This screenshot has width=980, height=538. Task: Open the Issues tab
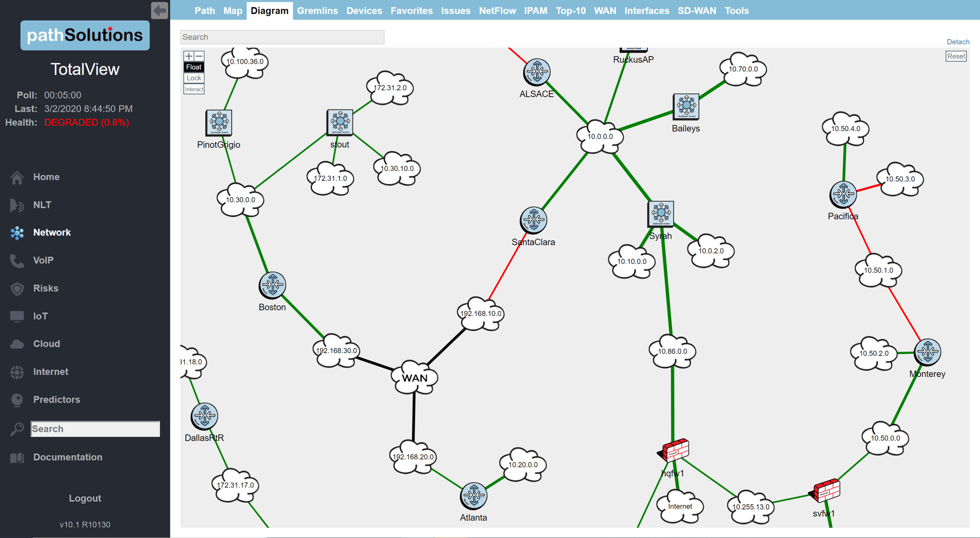click(456, 10)
